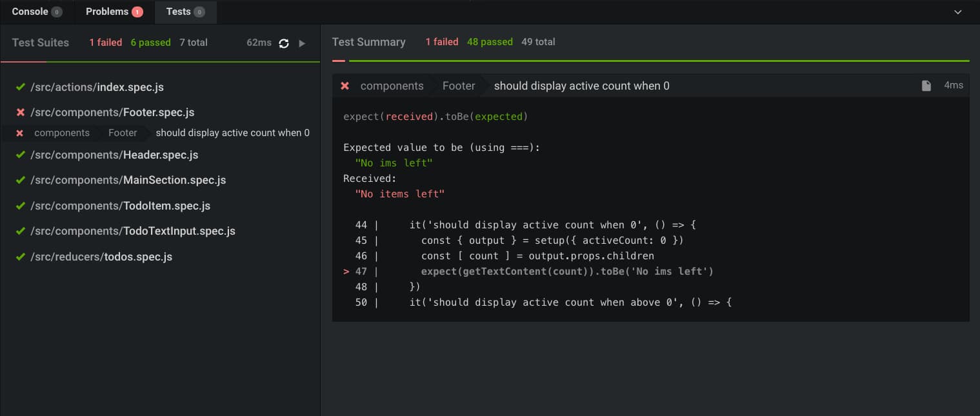Click the red notification badge on Problems tab

click(x=137, y=11)
